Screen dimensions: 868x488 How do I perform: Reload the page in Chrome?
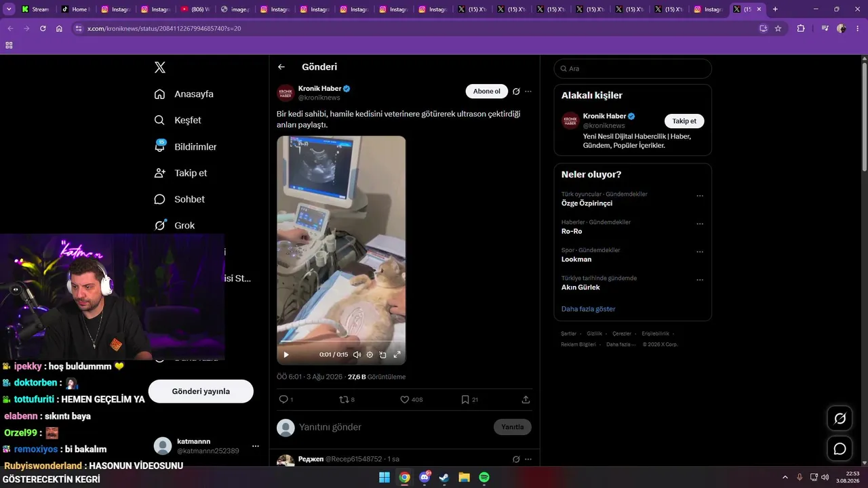coord(43,28)
